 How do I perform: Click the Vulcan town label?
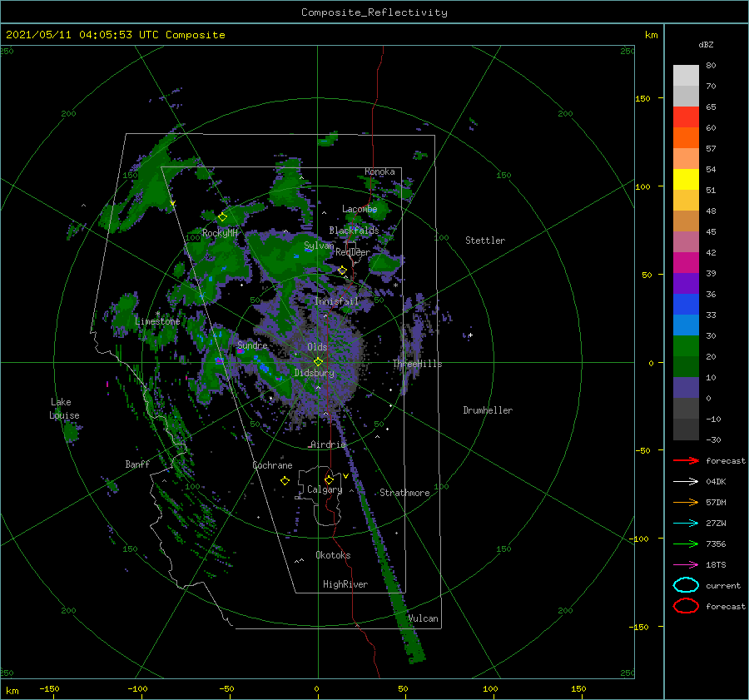tap(424, 618)
